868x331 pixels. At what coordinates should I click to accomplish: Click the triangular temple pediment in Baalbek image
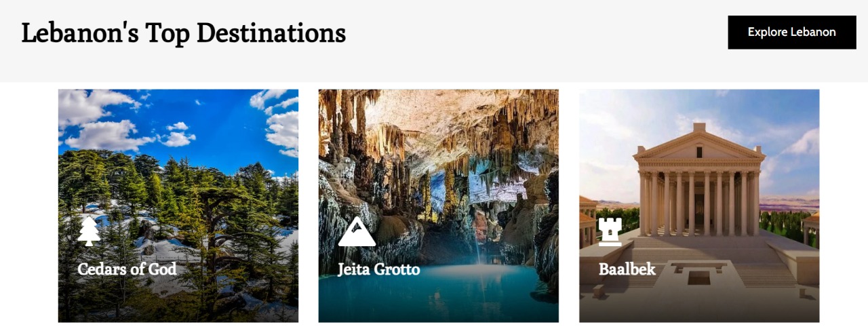(699, 144)
